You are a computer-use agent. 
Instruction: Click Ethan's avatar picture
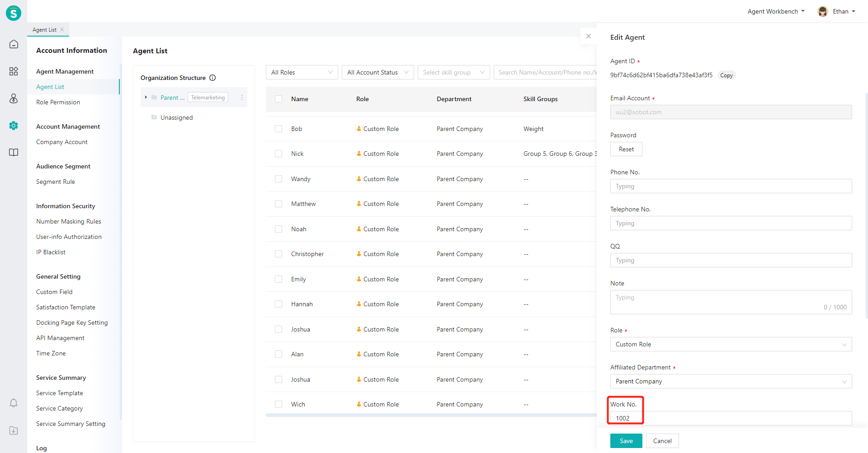tap(823, 11)
